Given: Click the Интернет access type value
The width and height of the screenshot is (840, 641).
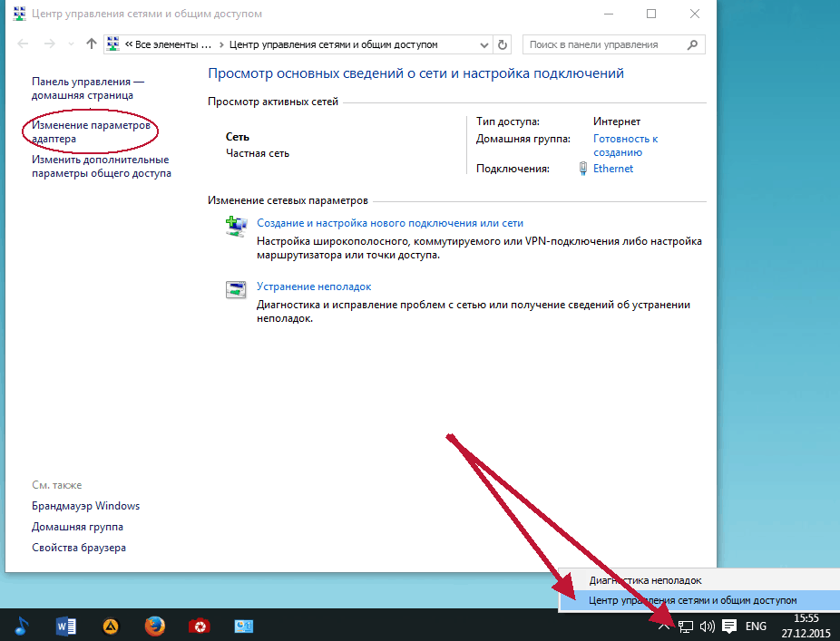Looking at the screenshot, I should (x=617, y=121).
